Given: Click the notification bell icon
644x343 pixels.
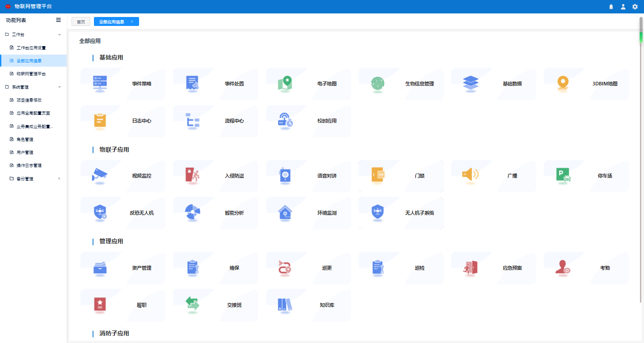Looking at the screenshot, I should [611, 7].
